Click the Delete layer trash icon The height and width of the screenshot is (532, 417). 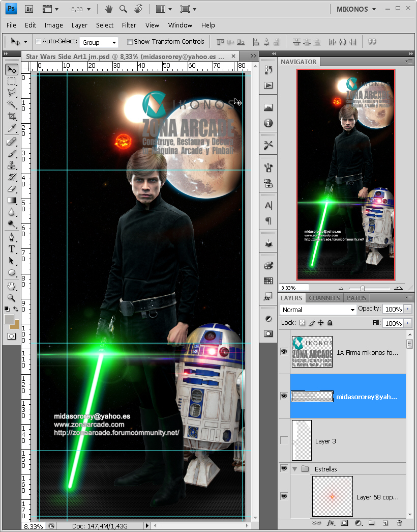[399, 523]
